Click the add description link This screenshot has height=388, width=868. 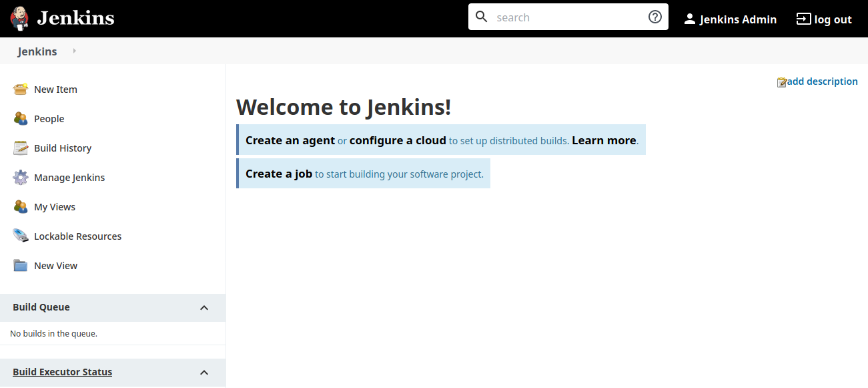823,81
